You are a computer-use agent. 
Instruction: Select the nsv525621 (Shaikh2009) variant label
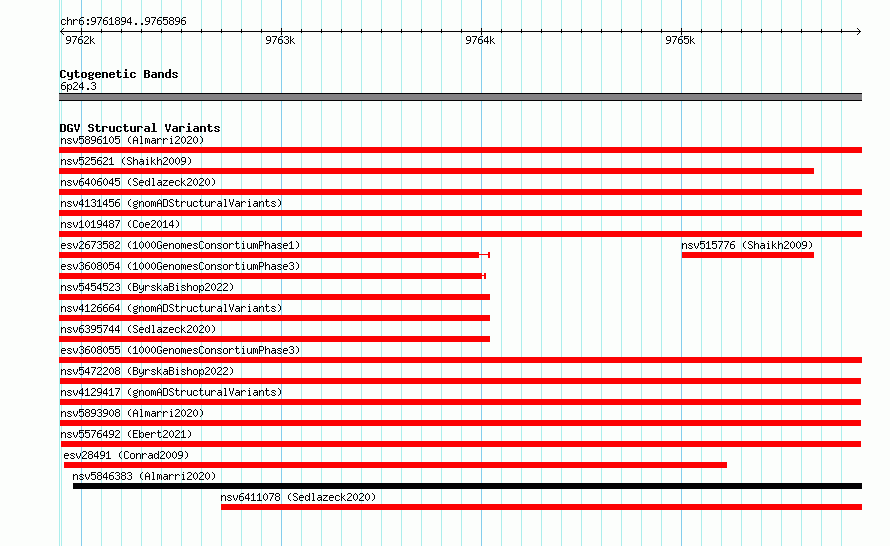coord(126,161)
